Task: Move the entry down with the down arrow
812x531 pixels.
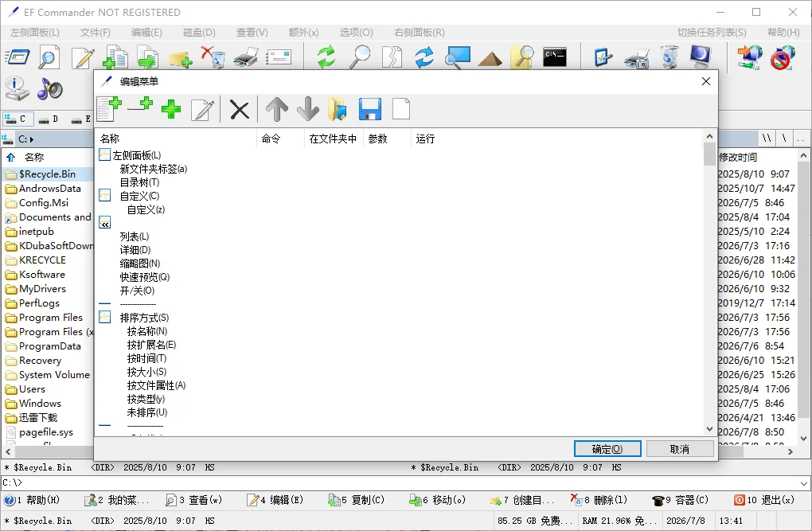Action: click(308, 109)
